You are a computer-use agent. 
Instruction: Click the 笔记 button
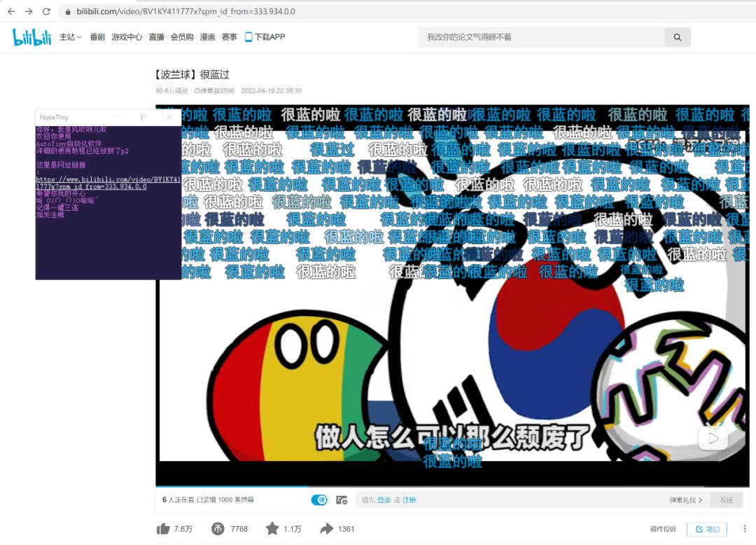[707, 529]
